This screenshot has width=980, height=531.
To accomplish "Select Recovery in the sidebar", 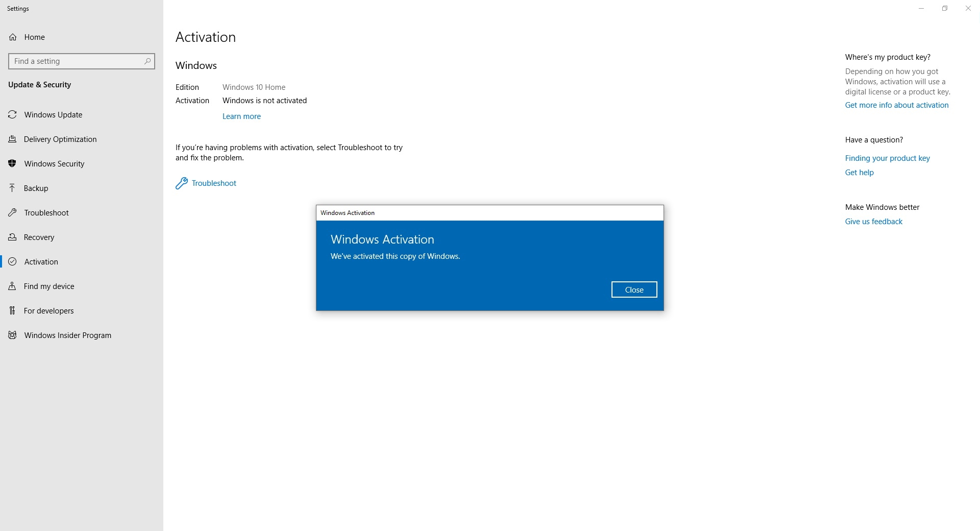I will pos(82,237).
